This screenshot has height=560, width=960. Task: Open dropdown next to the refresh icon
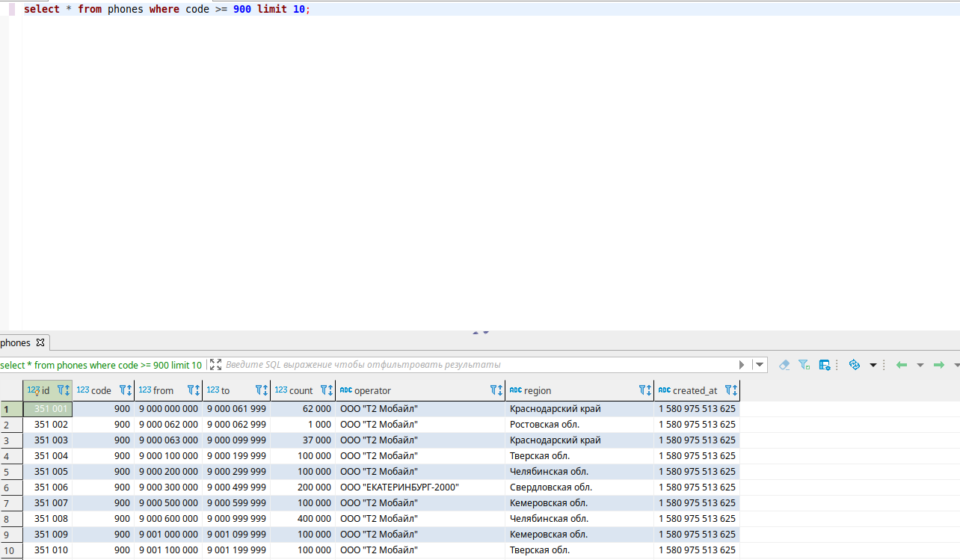click(873, 366)
